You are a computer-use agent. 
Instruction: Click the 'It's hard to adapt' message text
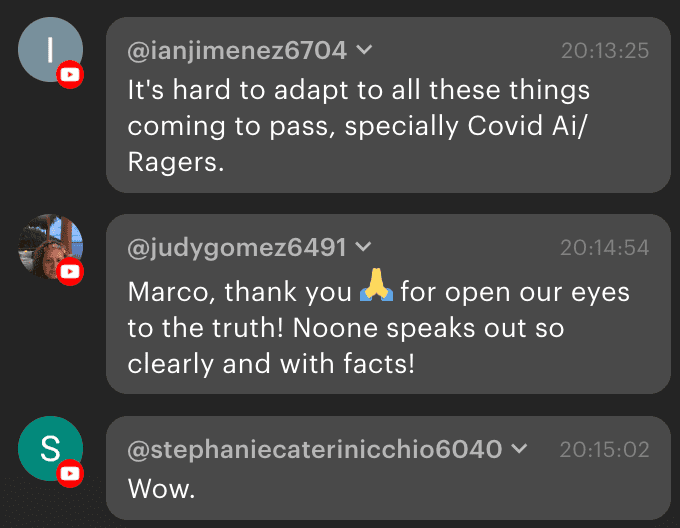pos(359,90)
